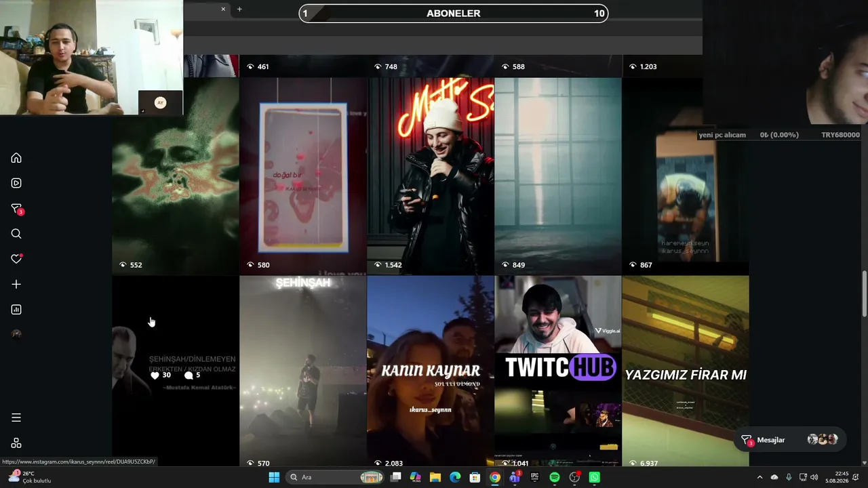Image resolution: width=868 pixels, height=488 pixels.
Task: Open Spotify from the taskbar
Action: pyautogui.click(x=555, y=477)
